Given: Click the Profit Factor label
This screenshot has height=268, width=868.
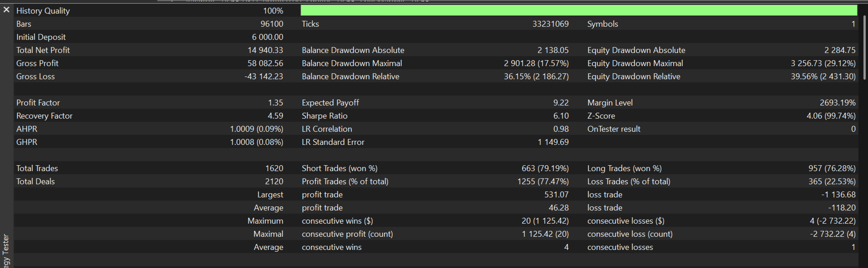Looking at the screenshot, I should click(38, 103).
